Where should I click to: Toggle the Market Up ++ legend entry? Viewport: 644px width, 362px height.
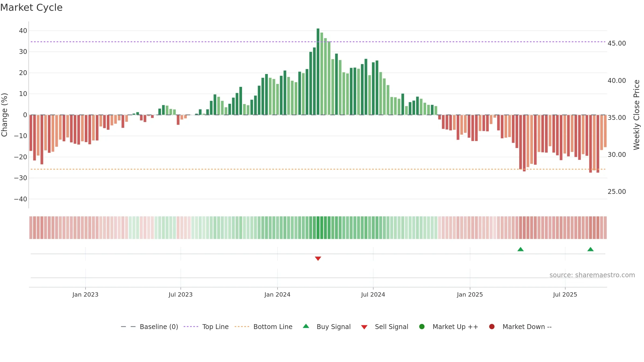[x=449, y=327]
